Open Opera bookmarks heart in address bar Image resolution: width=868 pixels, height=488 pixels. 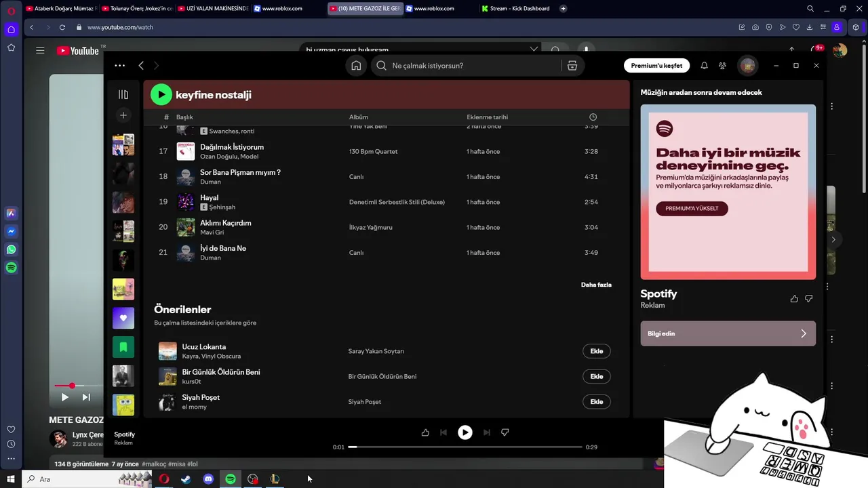tap(796, 27)
